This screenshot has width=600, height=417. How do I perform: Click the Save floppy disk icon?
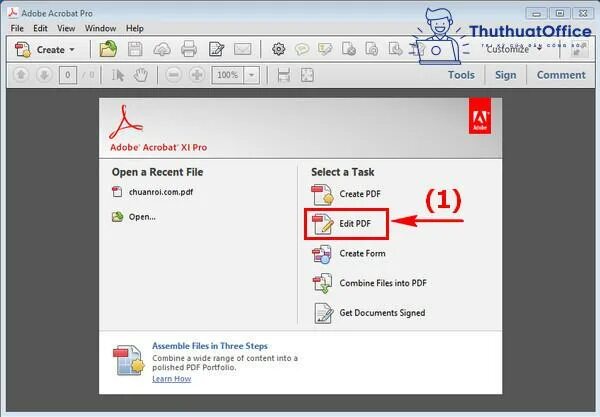(x=135, y=49)
